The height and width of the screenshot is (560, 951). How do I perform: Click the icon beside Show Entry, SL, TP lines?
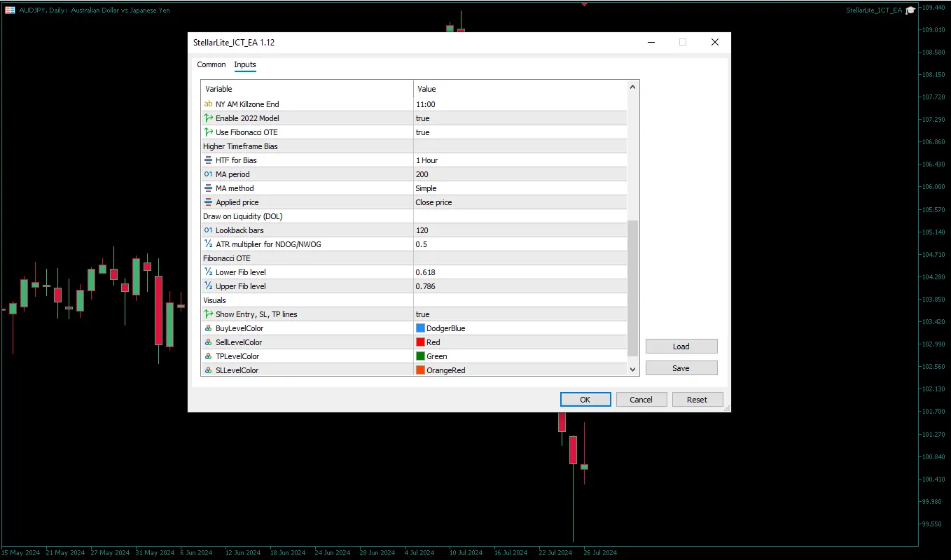click(208, 314)
